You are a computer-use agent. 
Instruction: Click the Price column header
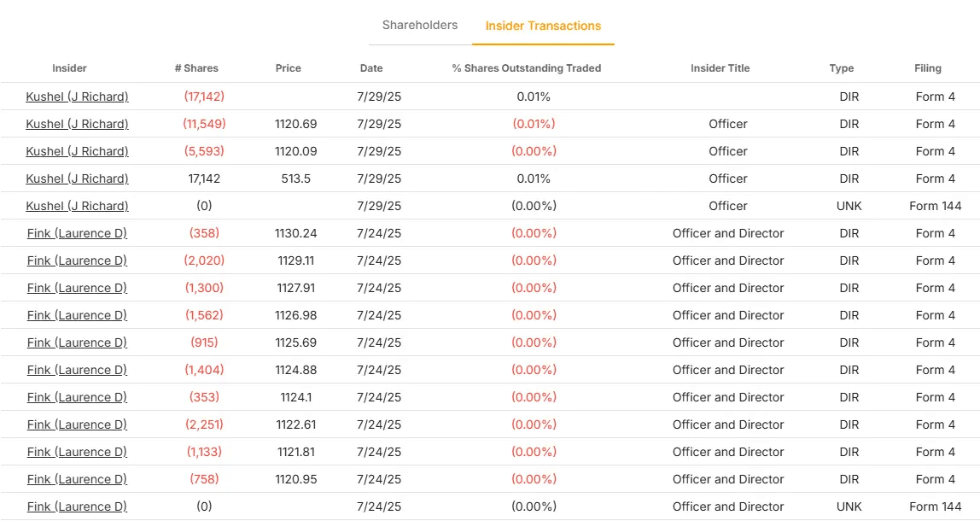(289, 68)
